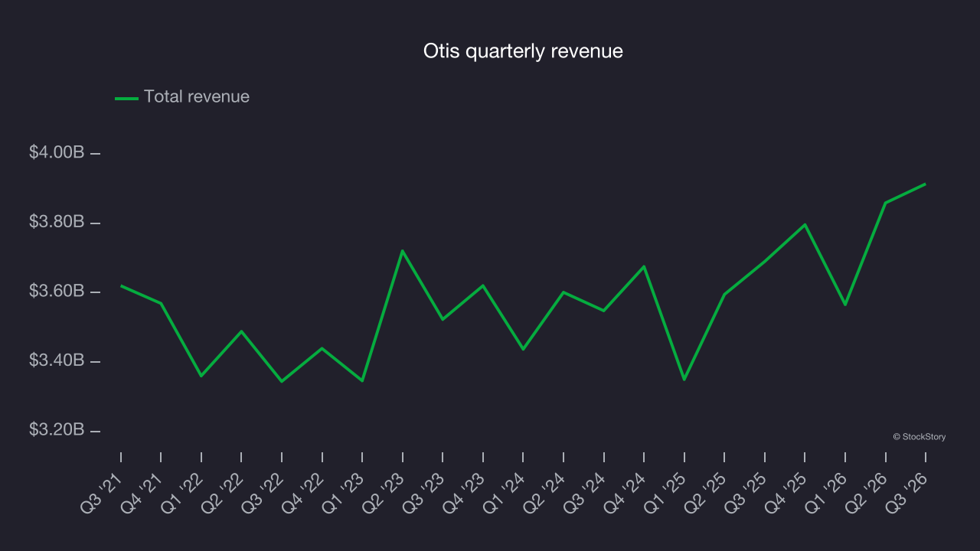Click the Q3 '23 x-axis label

(x=423, y=492)
